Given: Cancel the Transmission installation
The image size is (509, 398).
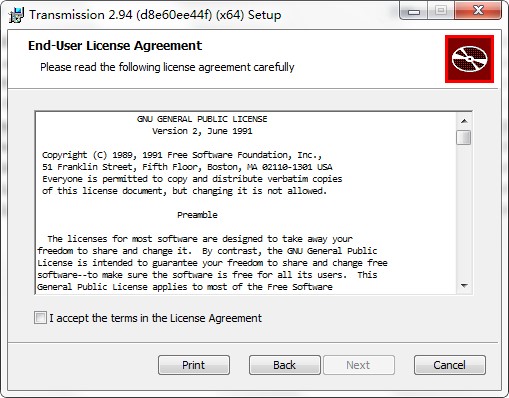Looking at the screenshot, I should click(x=450, y=365).
